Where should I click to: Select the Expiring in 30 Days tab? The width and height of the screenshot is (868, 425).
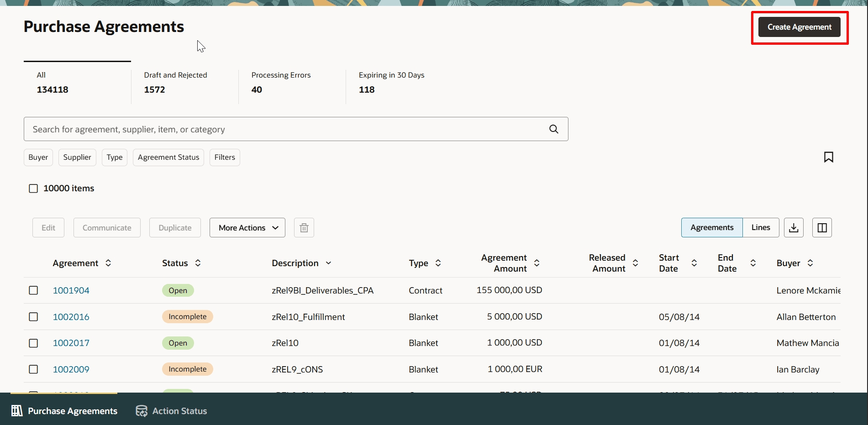coord(400,83)
